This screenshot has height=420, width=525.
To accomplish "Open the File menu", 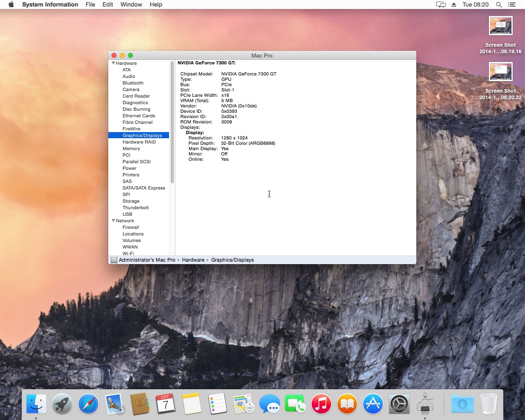I will pos(90,5).
